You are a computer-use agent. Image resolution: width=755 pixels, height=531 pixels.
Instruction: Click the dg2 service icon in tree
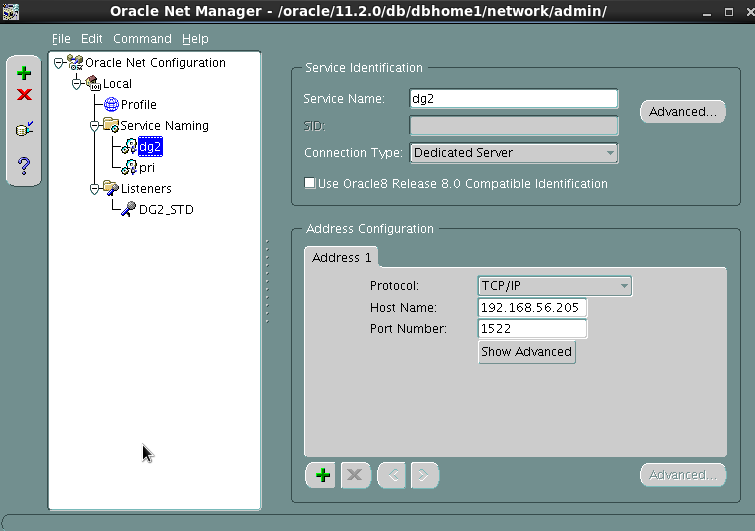[129, 146]
